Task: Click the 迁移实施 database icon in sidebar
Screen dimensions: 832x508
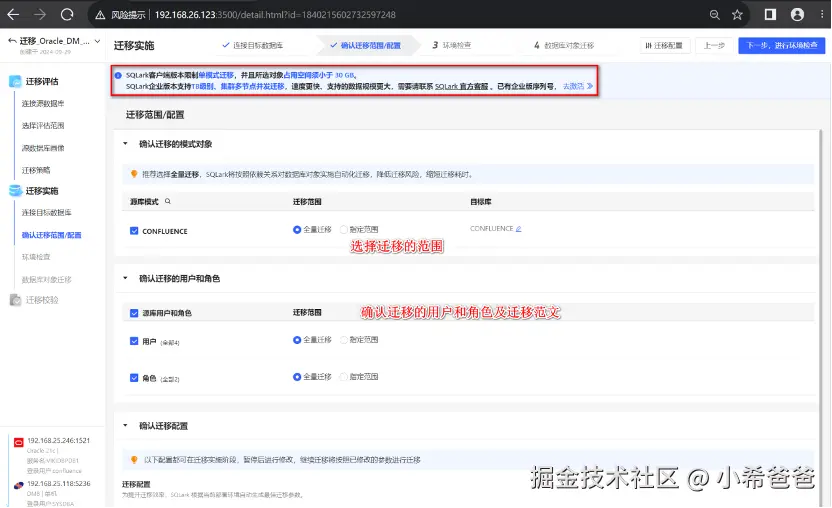Action: [x=15, y=191]
